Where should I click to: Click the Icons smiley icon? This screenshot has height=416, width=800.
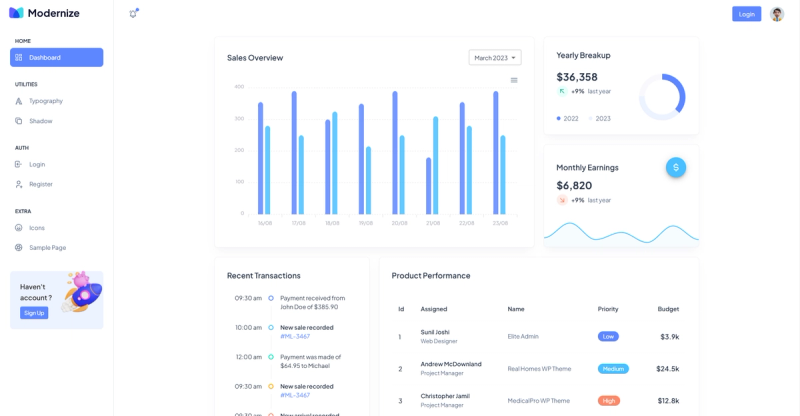coord(19,228)
